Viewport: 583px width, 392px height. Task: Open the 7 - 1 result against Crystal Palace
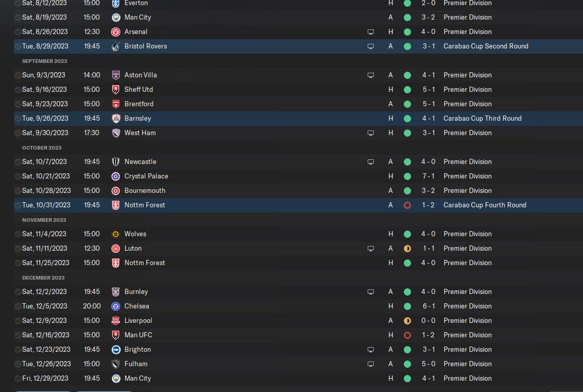428,176
